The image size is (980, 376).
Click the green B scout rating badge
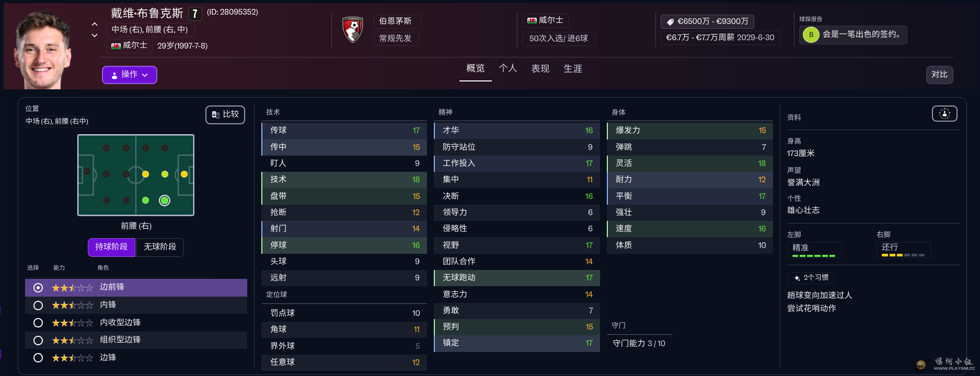(x=811, y=34)
